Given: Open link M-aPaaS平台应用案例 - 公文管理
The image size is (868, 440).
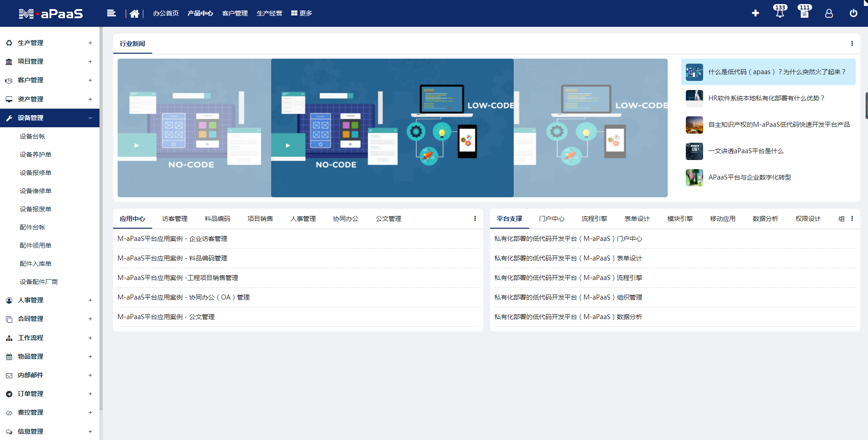Looking at the screenshot, I should click(166, 317).
